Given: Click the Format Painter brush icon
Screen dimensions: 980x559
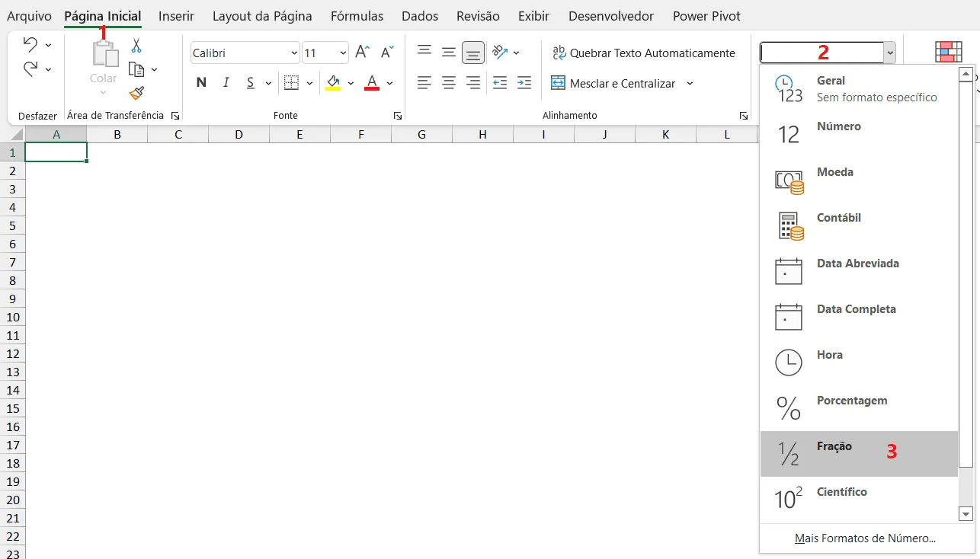Looking at the screenshot, I should (136, 93).
